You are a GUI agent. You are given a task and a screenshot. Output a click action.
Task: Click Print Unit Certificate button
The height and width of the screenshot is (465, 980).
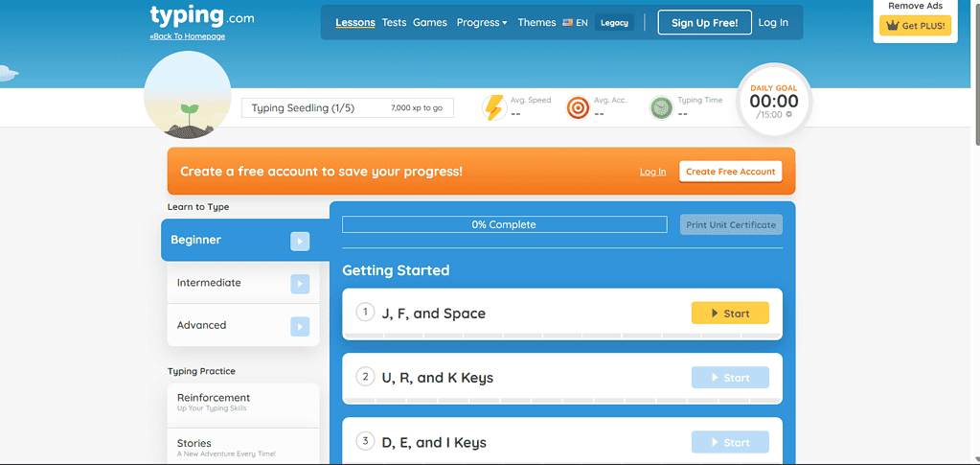pos(731,224)
